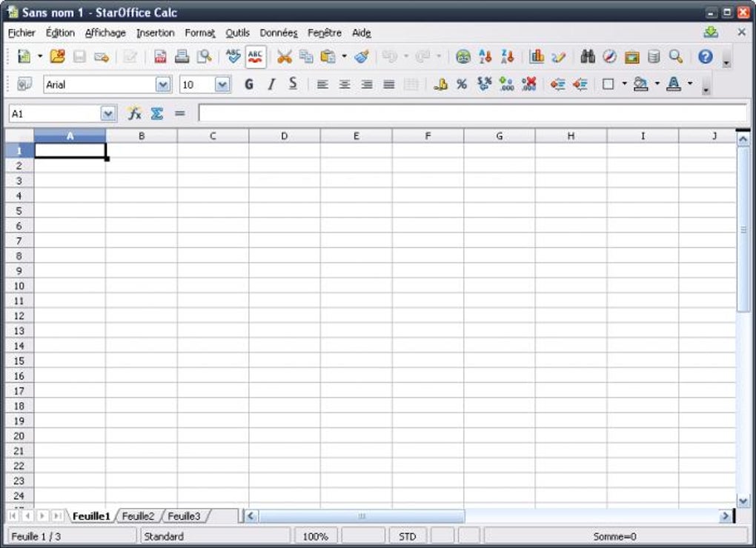Open the Format menu
The image size is (756, 548).
(199, 33)
